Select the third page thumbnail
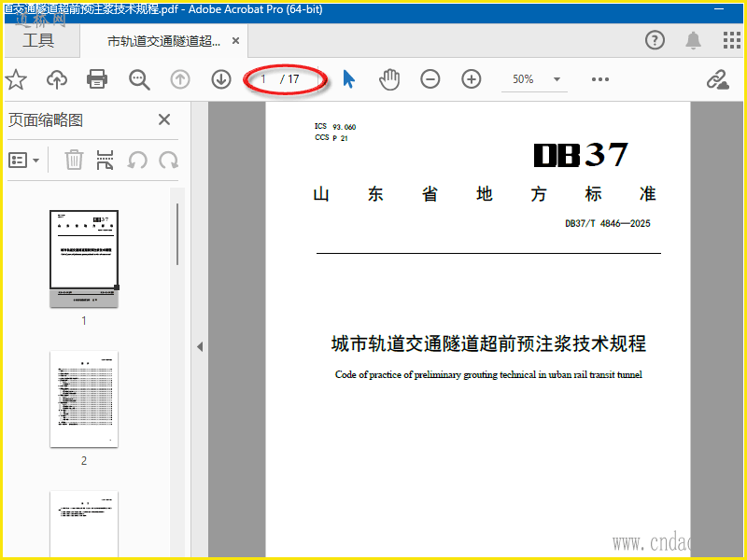Viewport: 747px width, 560px height. tap(84, 524)
